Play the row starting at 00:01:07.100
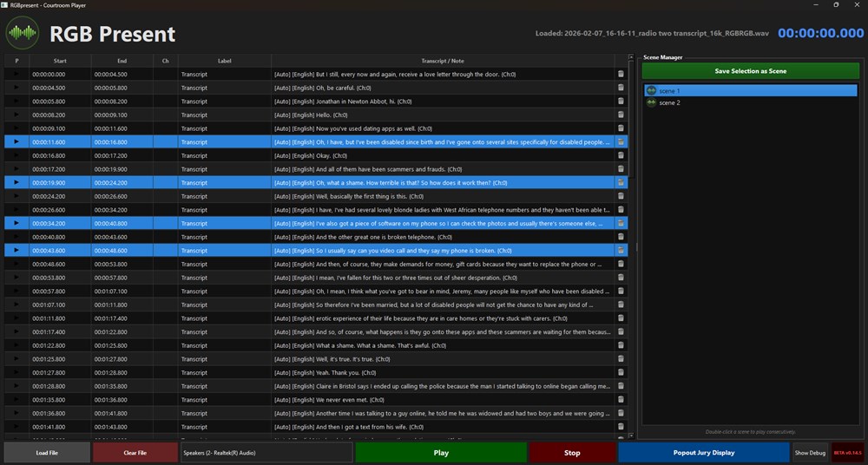The height and width of the screenshot is (465, 868). pos(16,305)
